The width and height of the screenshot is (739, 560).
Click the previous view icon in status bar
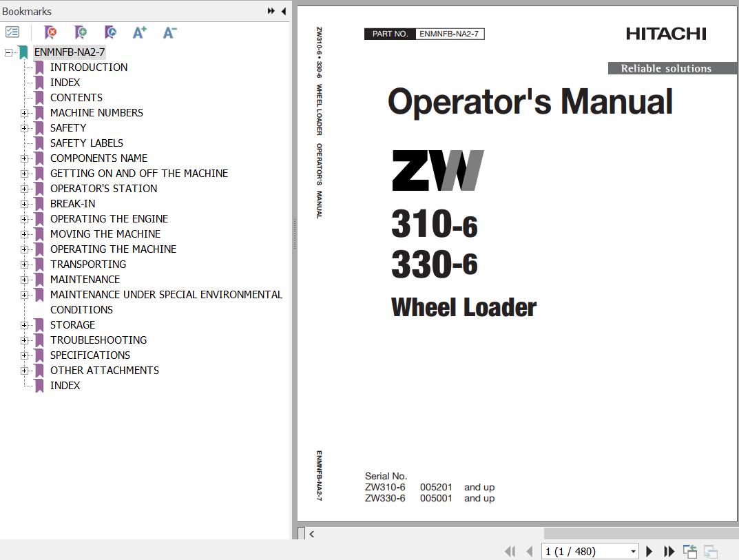click(x=690, y=551)
